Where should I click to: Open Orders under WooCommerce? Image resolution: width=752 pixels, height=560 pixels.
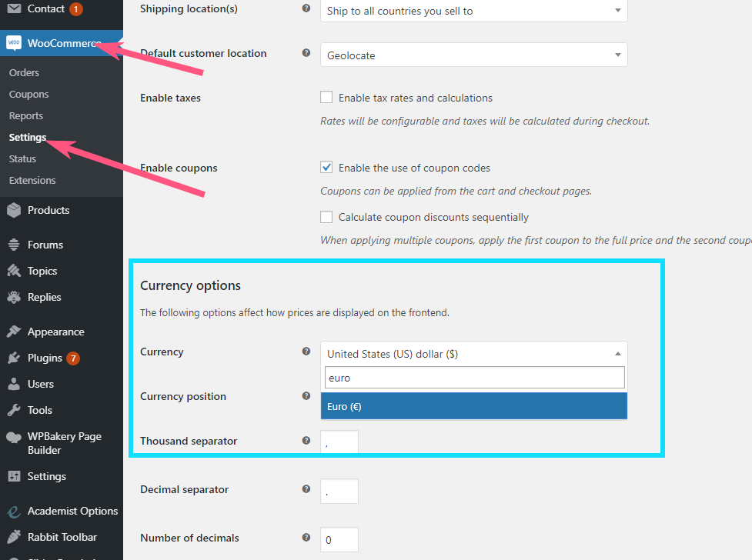click(x=24, y=72)
